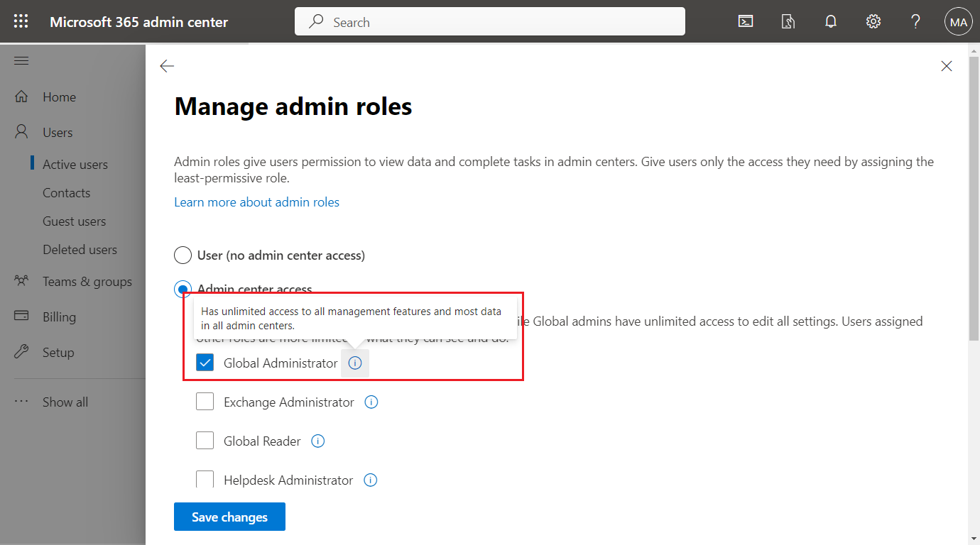Open the Help question mark icon

click(915, 21)
